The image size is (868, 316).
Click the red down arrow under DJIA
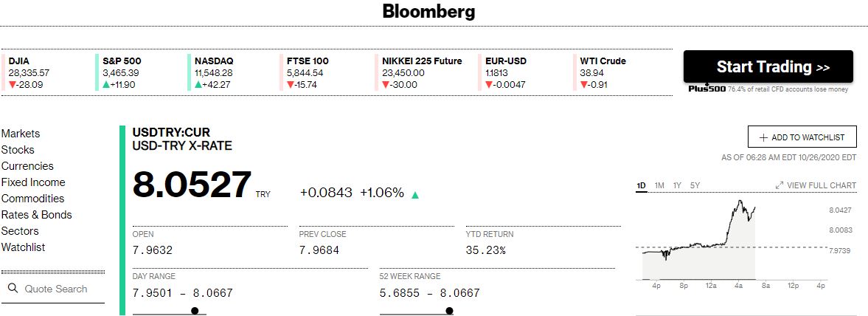13,85
